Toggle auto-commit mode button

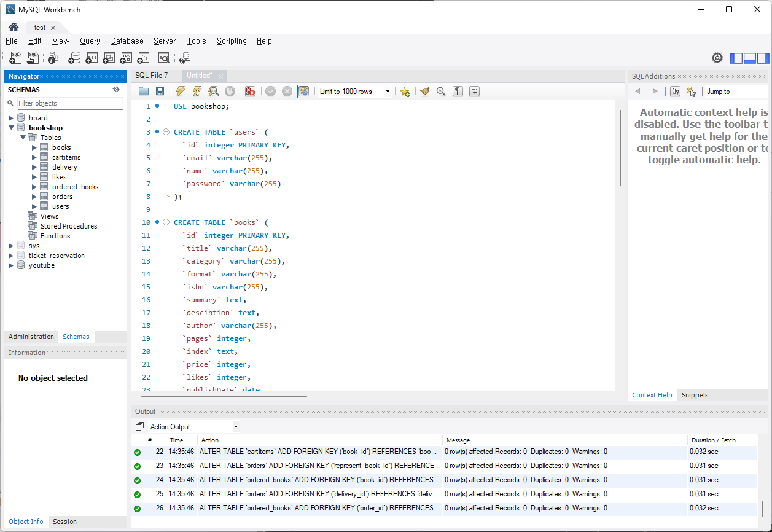tap(304, 92)
